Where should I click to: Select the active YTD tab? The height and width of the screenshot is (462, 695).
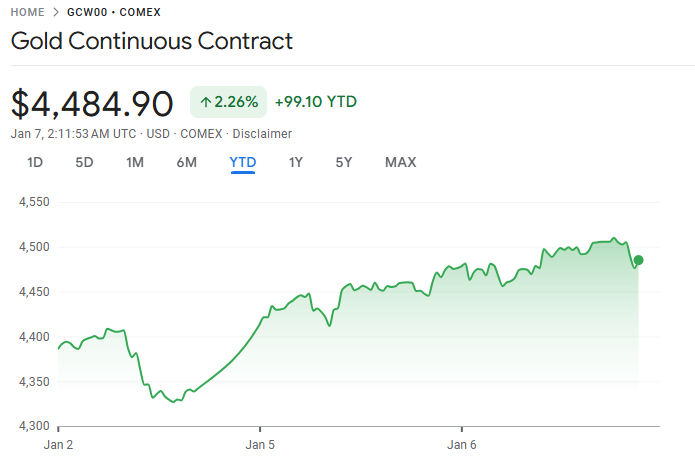[243, 162]
